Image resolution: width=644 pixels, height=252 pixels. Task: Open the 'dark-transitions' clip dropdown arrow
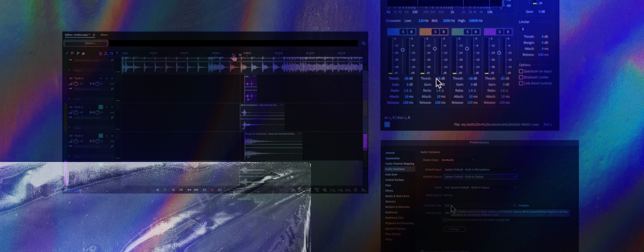point(282,105)
